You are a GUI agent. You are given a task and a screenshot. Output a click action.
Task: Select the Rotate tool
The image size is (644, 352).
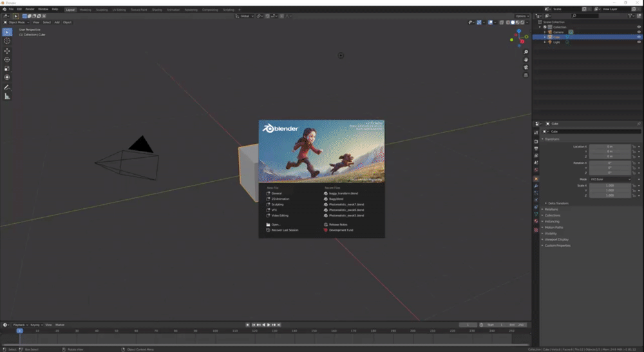[x=7, y=59]
